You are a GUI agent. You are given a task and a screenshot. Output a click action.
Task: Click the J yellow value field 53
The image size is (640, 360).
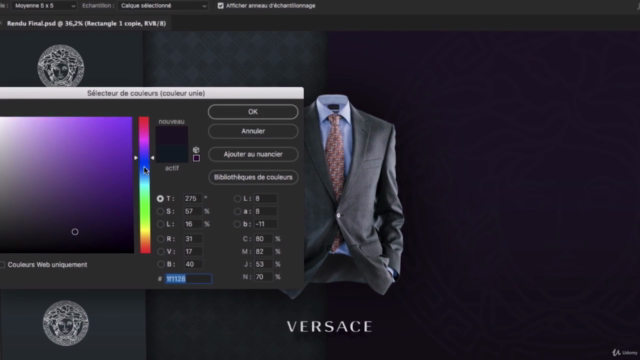(263, 264)
